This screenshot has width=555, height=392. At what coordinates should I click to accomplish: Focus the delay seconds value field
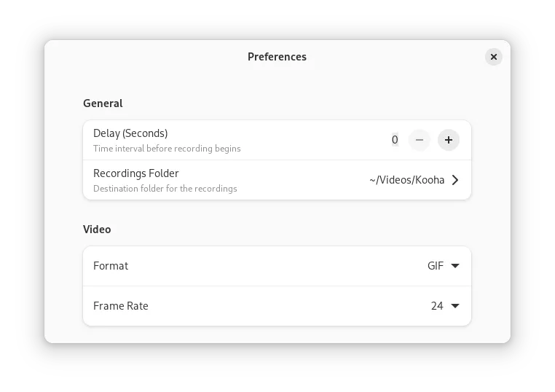395,140
